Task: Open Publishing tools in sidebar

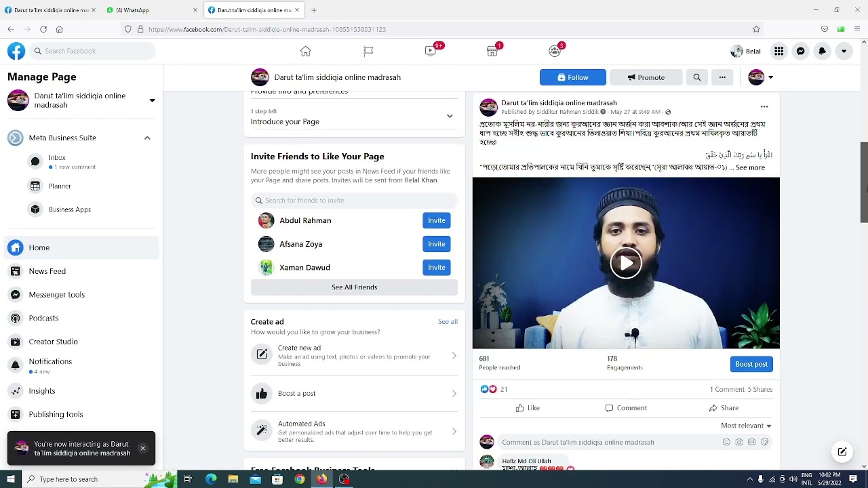Action: tap(81, 414)
